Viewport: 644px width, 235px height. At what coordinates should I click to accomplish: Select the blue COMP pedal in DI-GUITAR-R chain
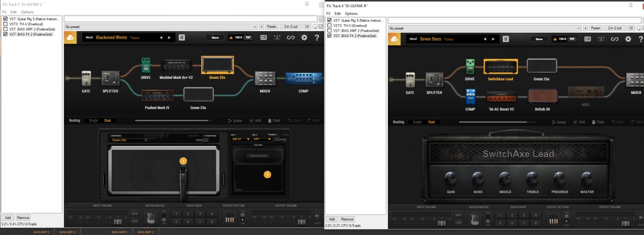click(470, 96)
